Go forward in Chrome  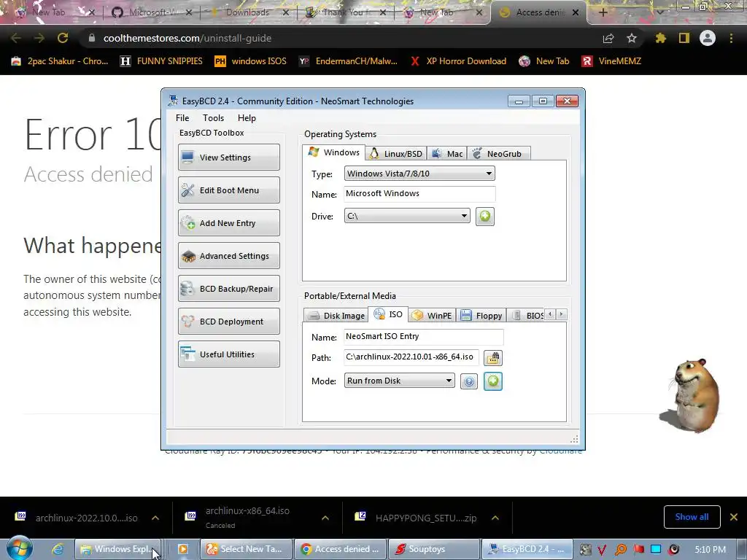39,38
